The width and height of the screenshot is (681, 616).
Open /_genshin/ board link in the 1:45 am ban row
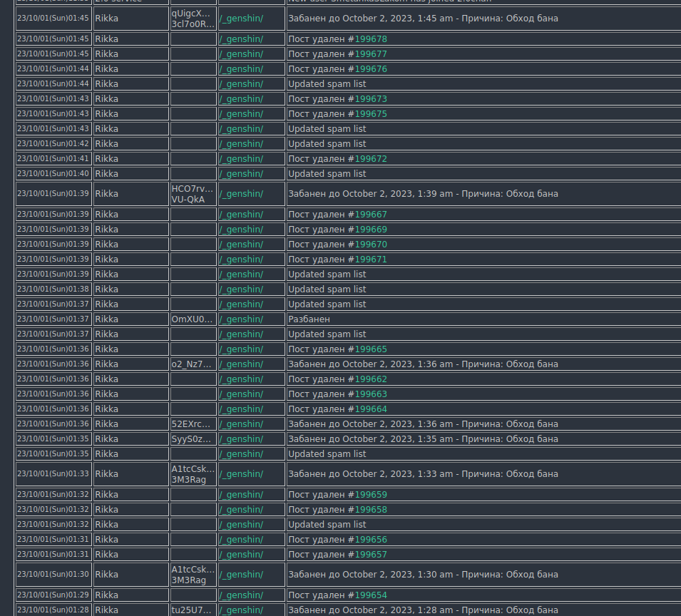click(241, 19)
